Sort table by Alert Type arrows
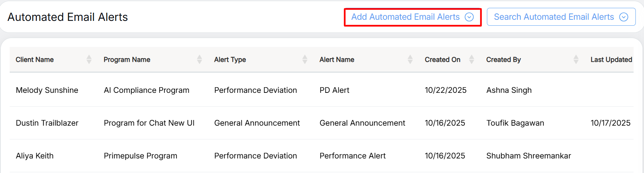 pos(305,60)
